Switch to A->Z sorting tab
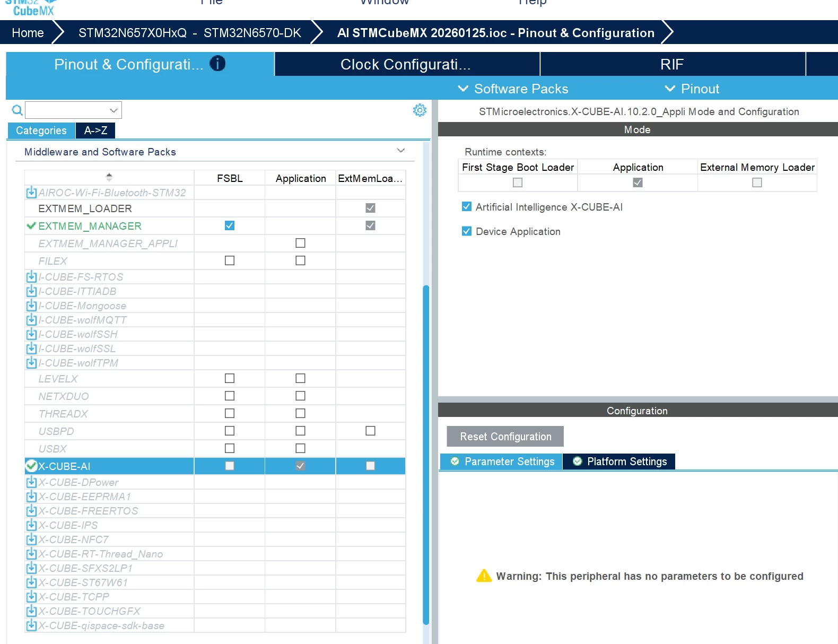Viewport: 838px width, 644px height. coord(95,130)
